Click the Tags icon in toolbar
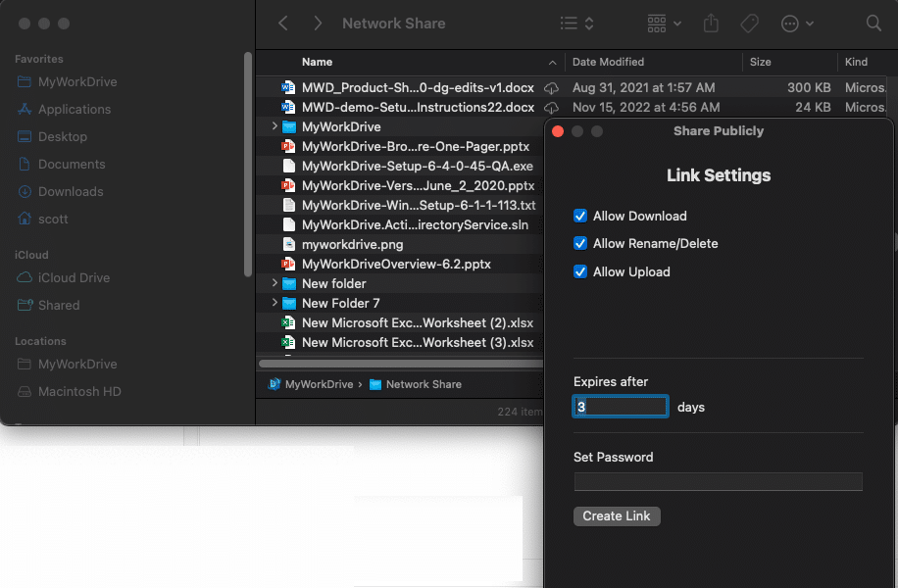Viewport: 898px width, 588px height. [x=749, y=24]
